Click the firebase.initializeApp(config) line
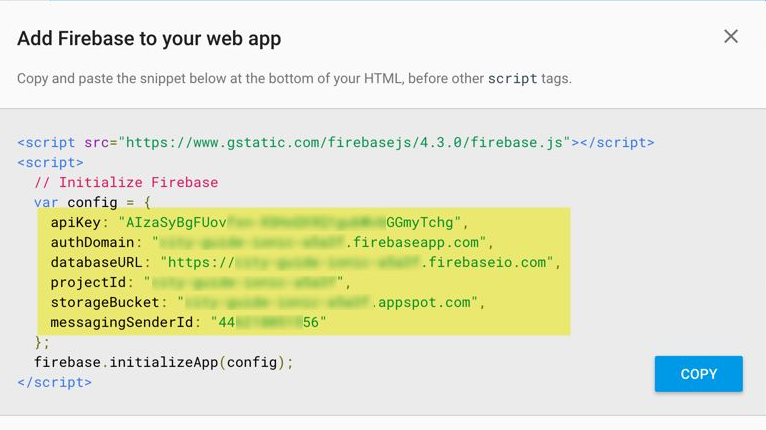This screenshot has width=766, height=430. (x=164, y=363)
